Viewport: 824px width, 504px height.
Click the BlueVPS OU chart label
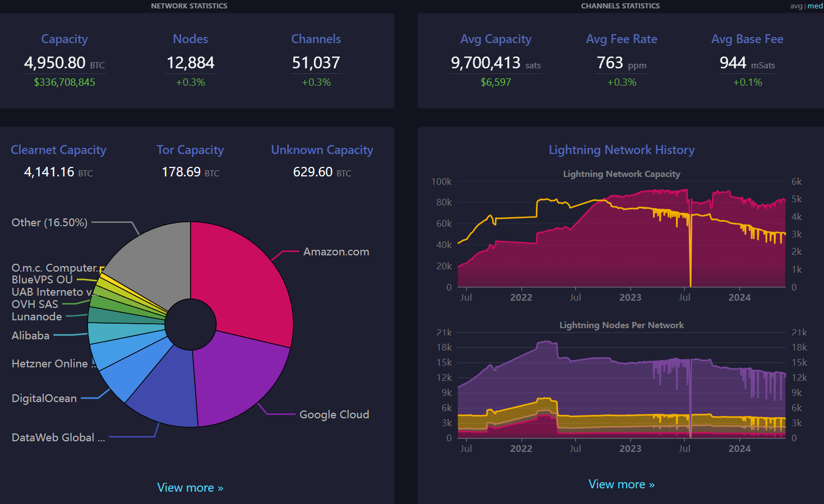point(42,279)
